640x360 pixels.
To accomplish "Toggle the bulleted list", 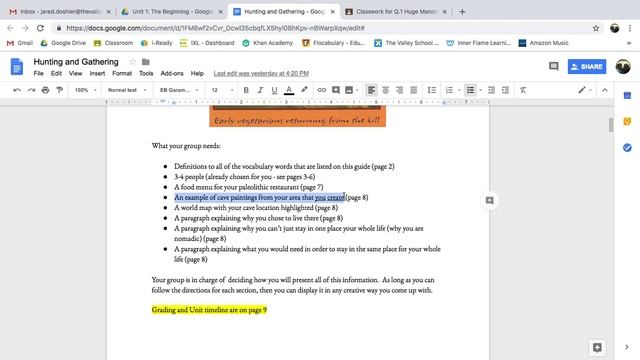I will coord(470,90).
